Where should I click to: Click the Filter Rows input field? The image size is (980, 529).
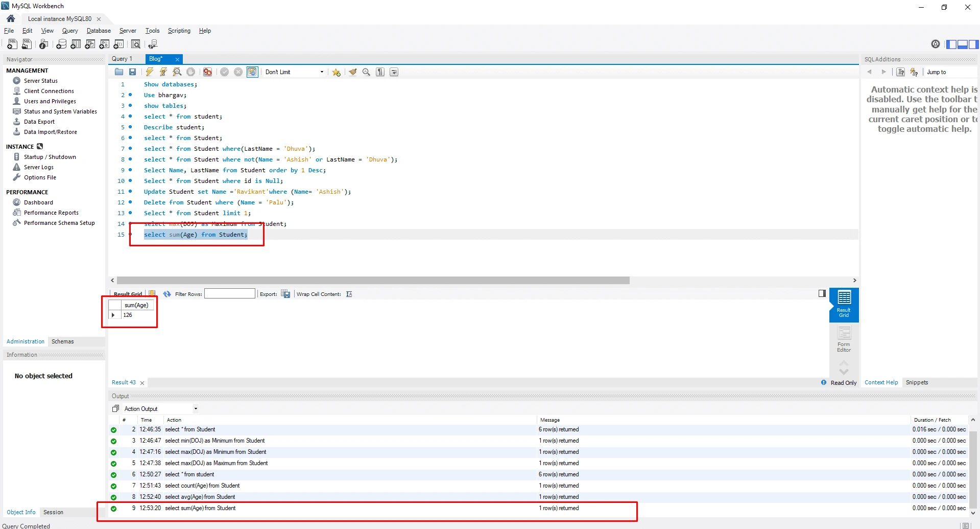coord(229,294)
